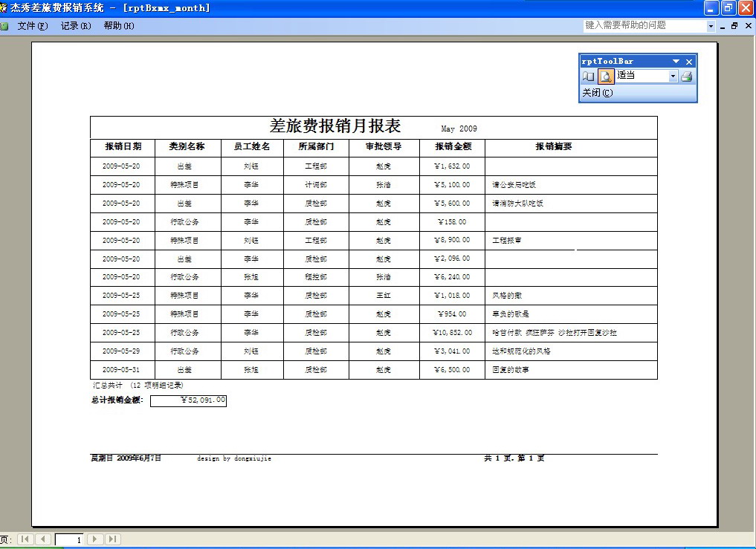Click the 审批领导 column header
Screen dimensions: 756x549
coord(384,146)
